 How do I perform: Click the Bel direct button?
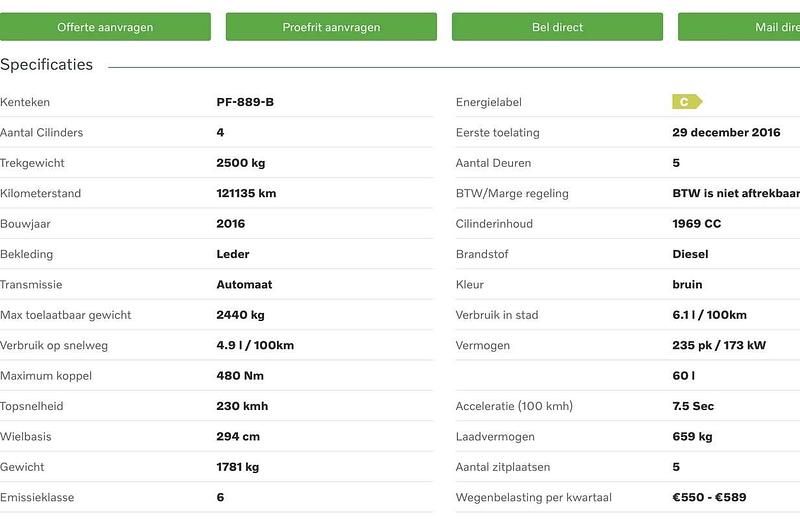click(557, 27)
